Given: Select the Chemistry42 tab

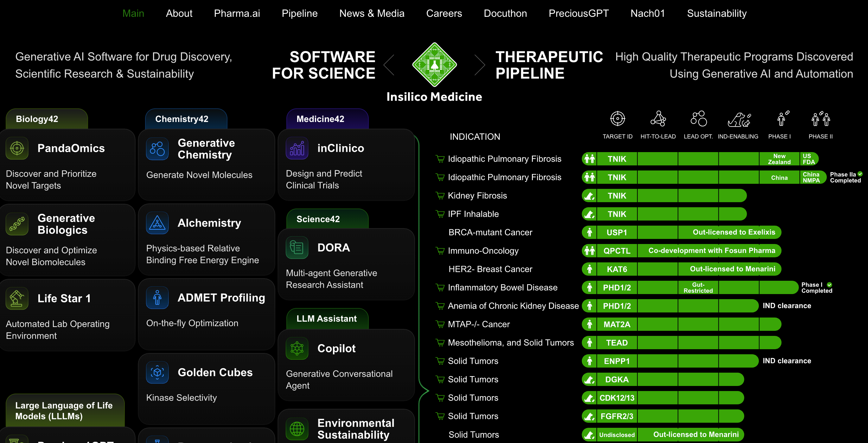Looking at the screenshot, I should click(x=186, y=119).
